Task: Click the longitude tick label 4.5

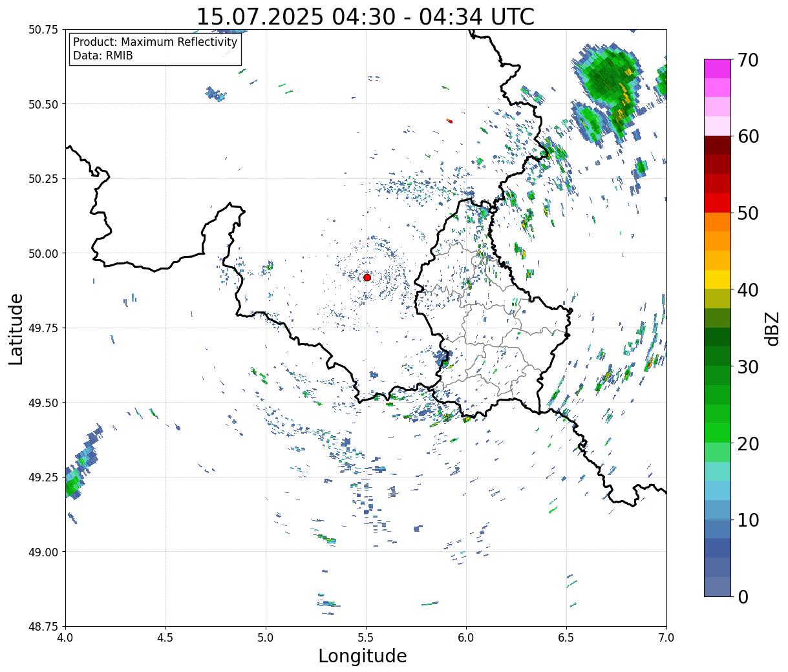Action: [x=165, y=637]
